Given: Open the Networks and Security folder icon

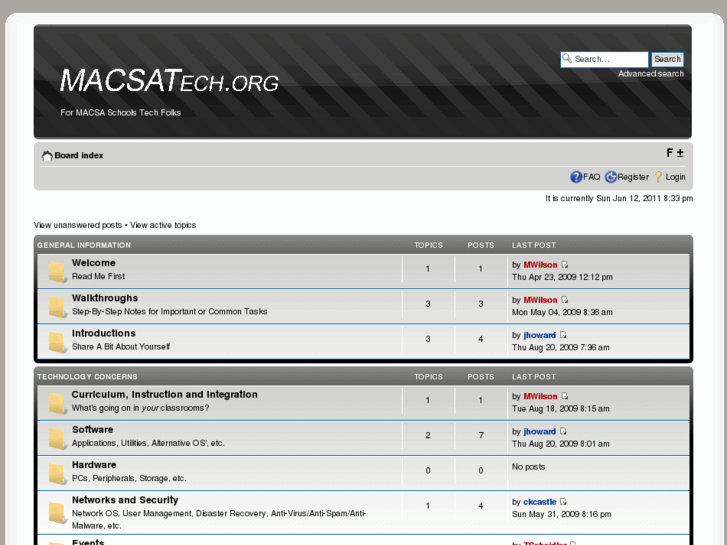Looking at the screenshot, I should (x=57, y=513).
